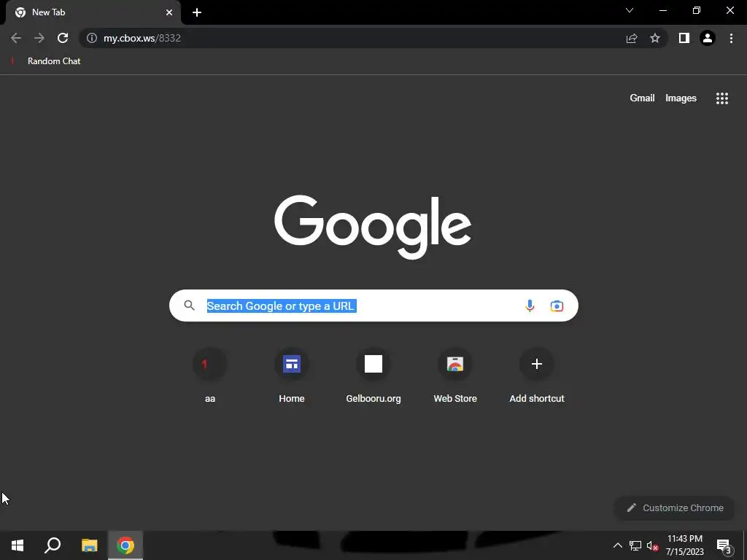This screenshot has height=560, width=747.
Task: View site information icon in address bar
Action: [x=92, y=38]
